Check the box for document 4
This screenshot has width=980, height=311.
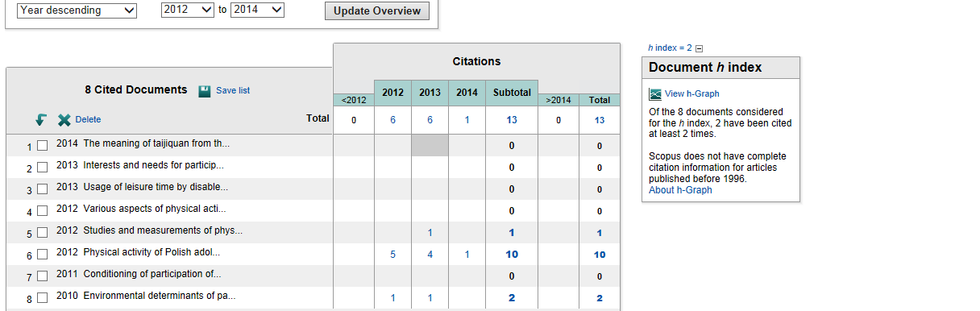point(43,212)
